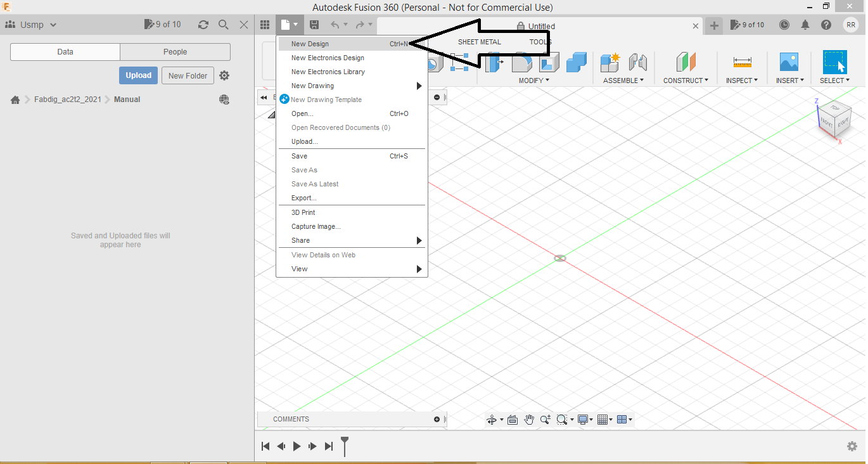
Task: Click the Look At icon
Action: 513,420
